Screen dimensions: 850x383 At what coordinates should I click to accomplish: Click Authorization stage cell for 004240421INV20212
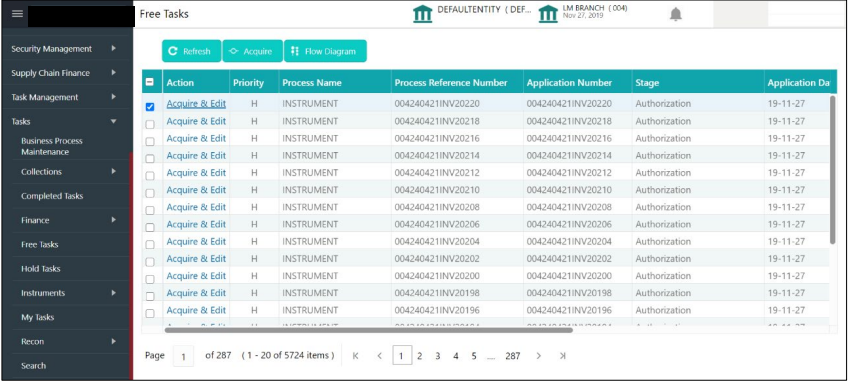point(663,172)
